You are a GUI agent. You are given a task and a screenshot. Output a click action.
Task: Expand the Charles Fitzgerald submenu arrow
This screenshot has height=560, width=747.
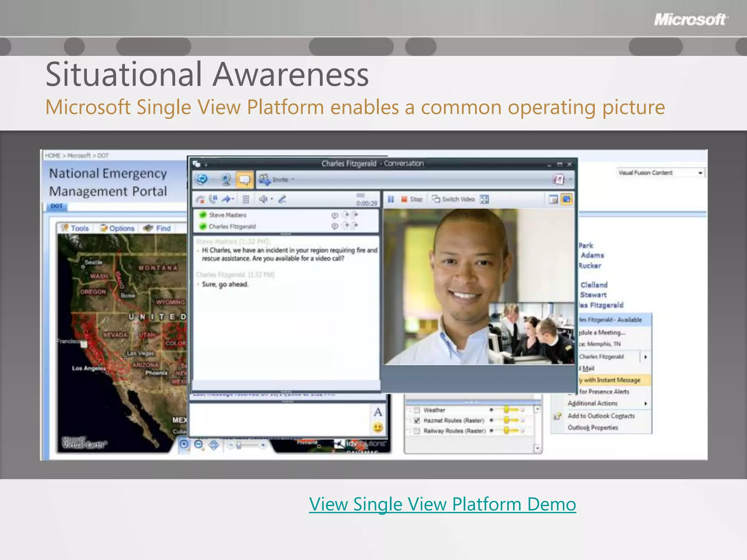645,357
